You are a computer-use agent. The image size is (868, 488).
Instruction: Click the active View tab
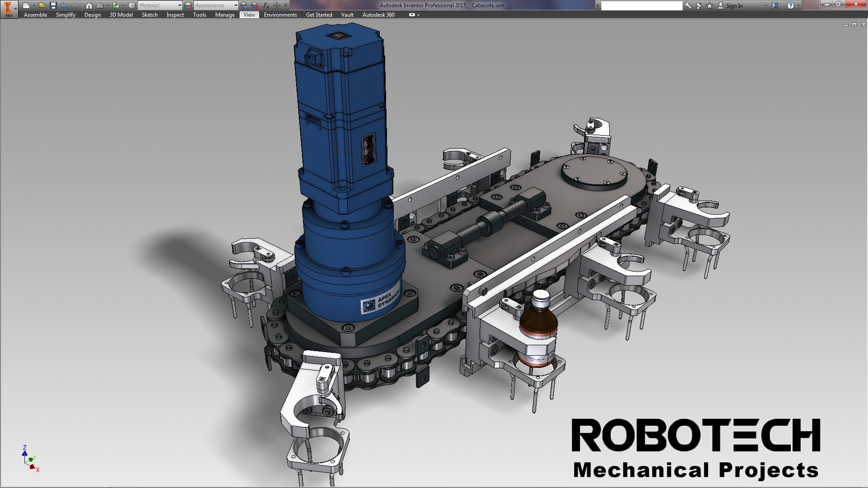(x=249, y=15)
